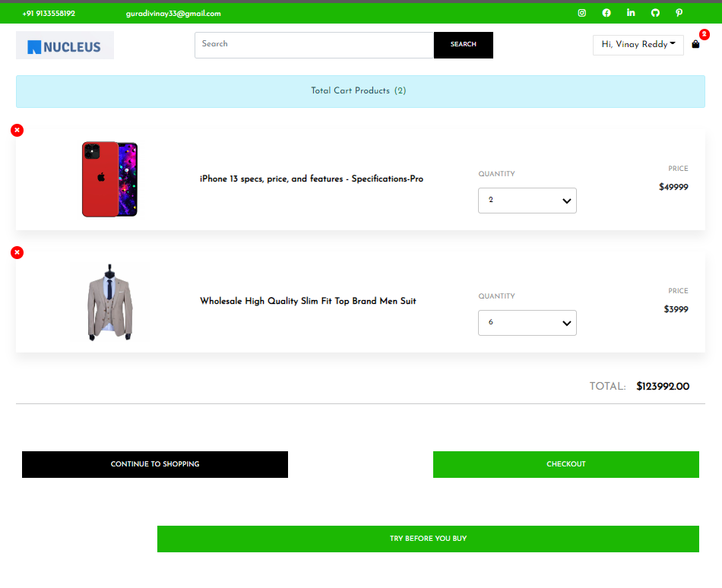Open the GitHub social icon

click(x=654, y=13)
